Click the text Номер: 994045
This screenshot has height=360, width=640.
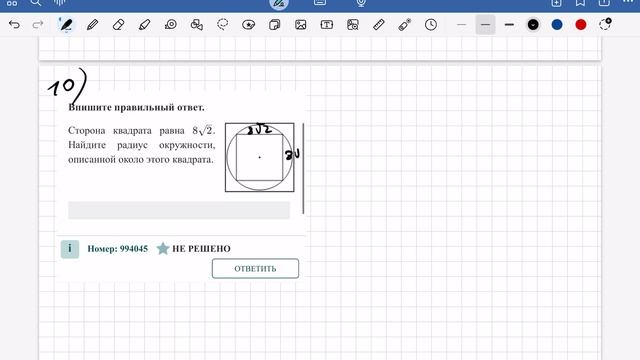[x=118, y=249]
